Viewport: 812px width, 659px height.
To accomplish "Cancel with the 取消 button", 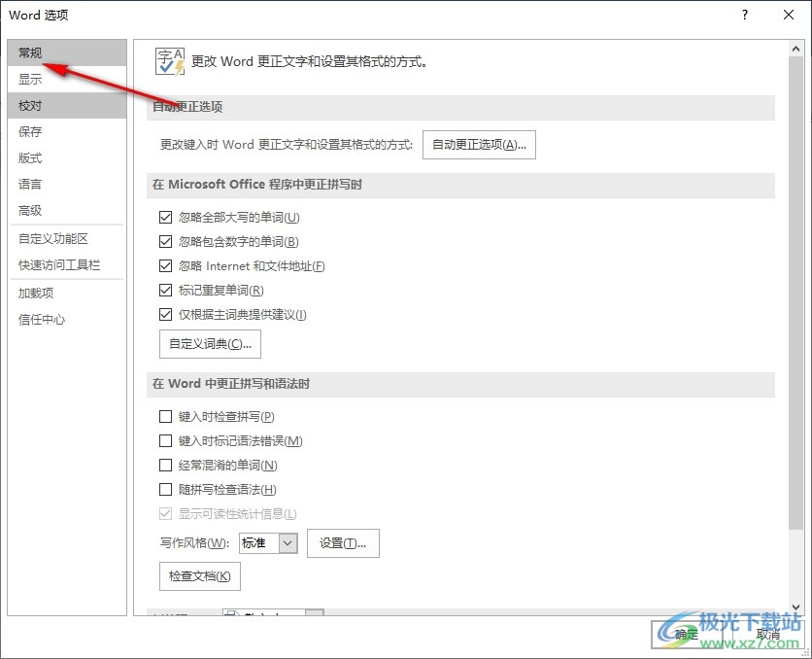I will click(768, 634).
